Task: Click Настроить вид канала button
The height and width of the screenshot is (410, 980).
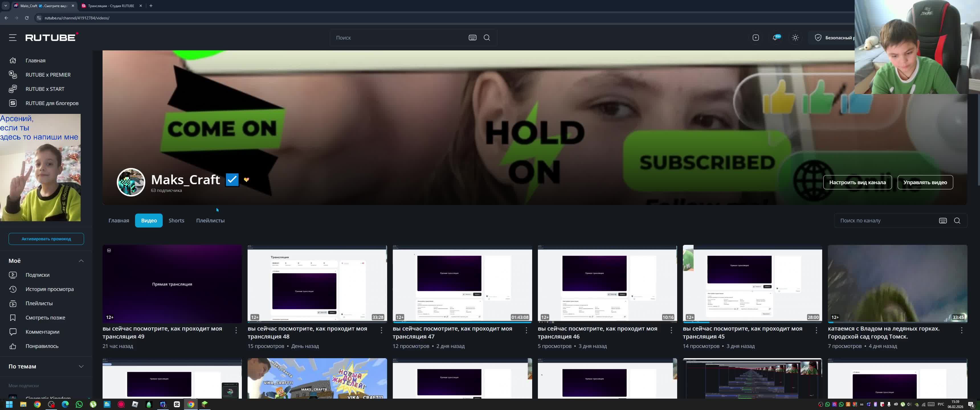Action: pyautogui.click(x=857, y=182)
